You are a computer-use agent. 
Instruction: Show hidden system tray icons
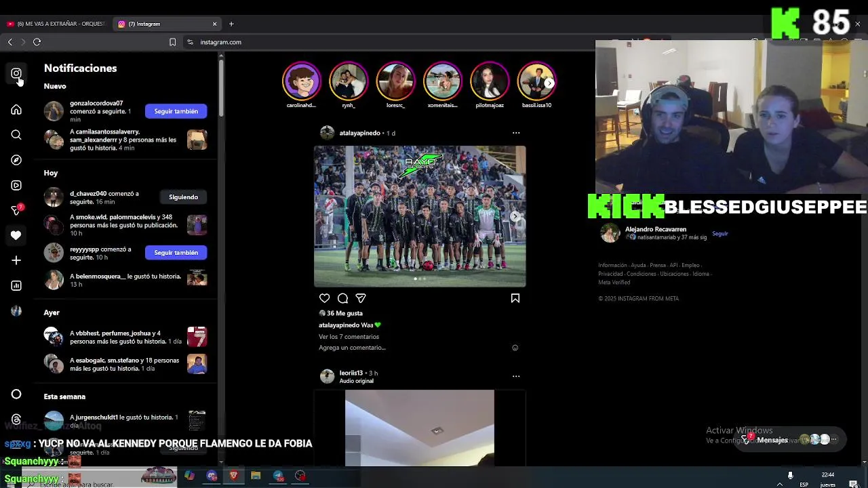[x=780, y=484]
